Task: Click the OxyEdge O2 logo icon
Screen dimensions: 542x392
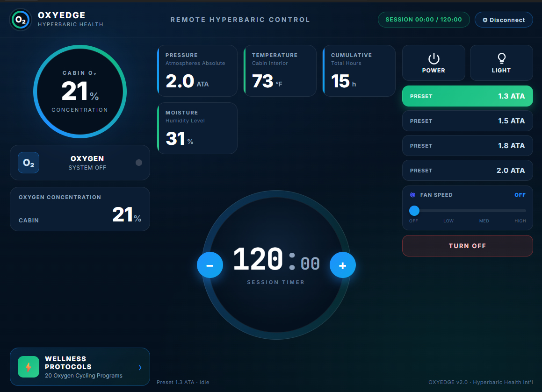Action: (21, 20)
